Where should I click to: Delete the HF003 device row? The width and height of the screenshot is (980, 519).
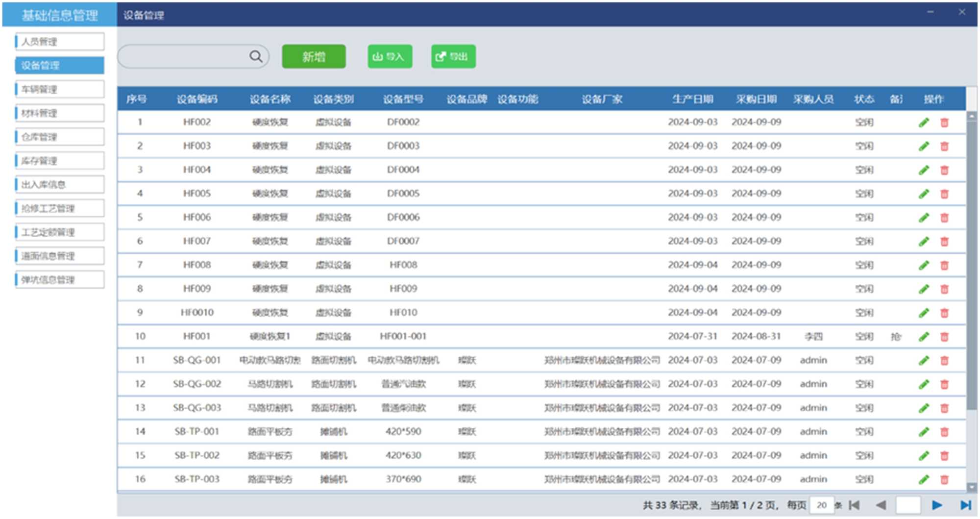944,147
